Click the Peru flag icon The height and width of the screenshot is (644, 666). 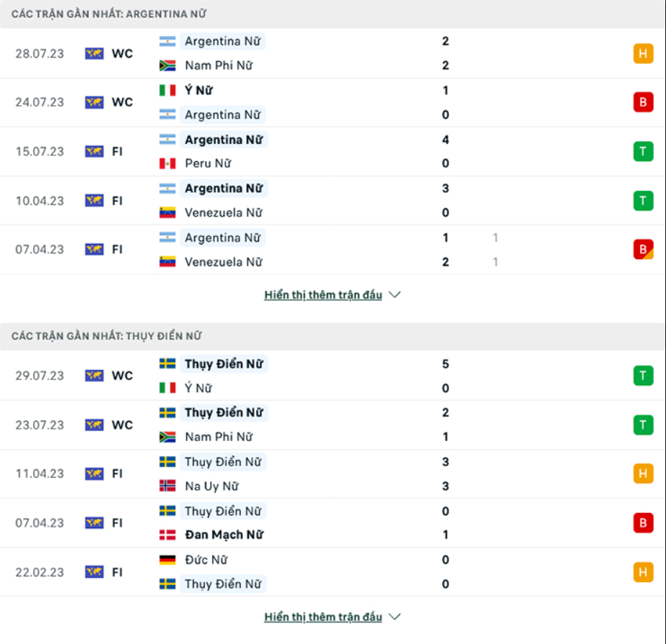coord(168,163)
